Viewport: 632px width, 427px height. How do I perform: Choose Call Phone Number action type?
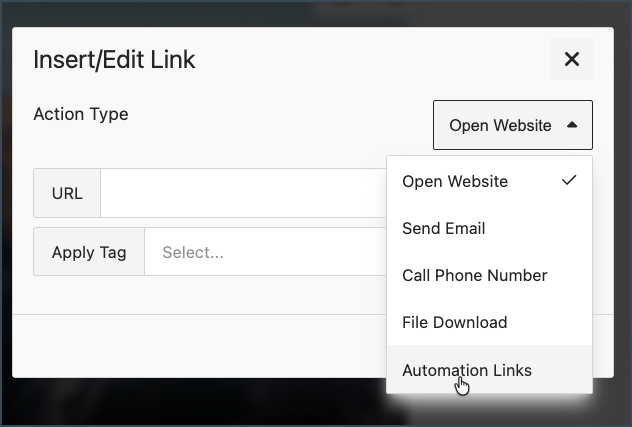coord(489,275)
